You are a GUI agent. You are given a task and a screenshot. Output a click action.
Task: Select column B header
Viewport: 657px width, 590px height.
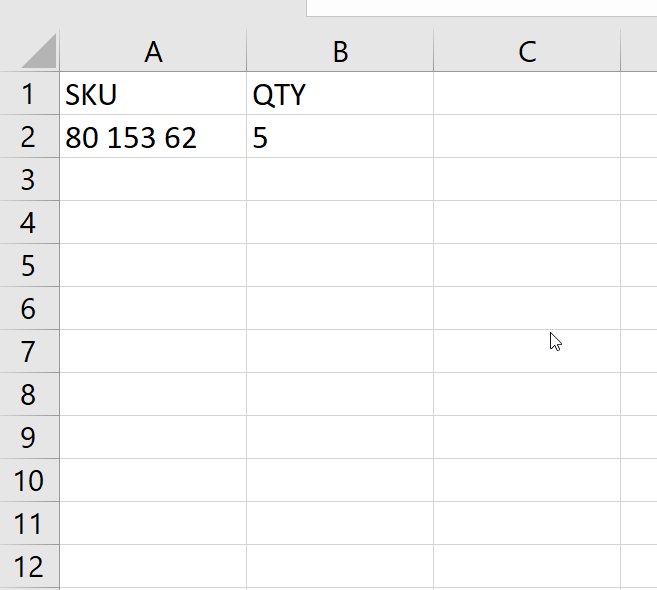pos(340,52)
